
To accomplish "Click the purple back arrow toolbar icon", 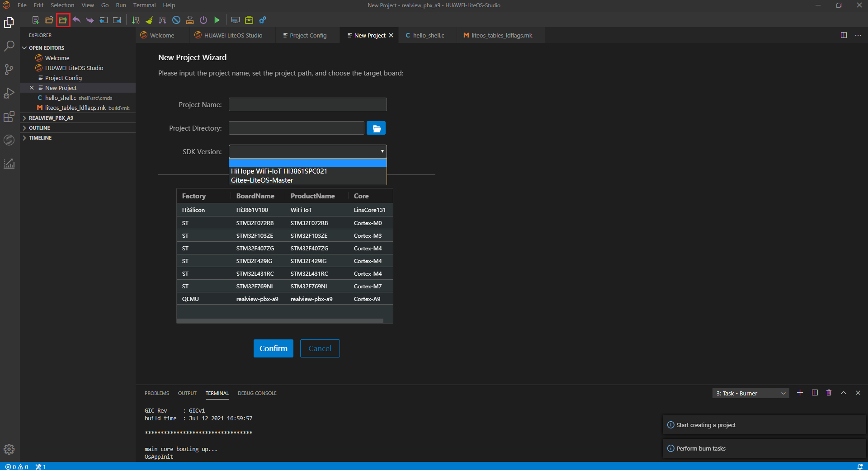I will (x=76, y=20).
